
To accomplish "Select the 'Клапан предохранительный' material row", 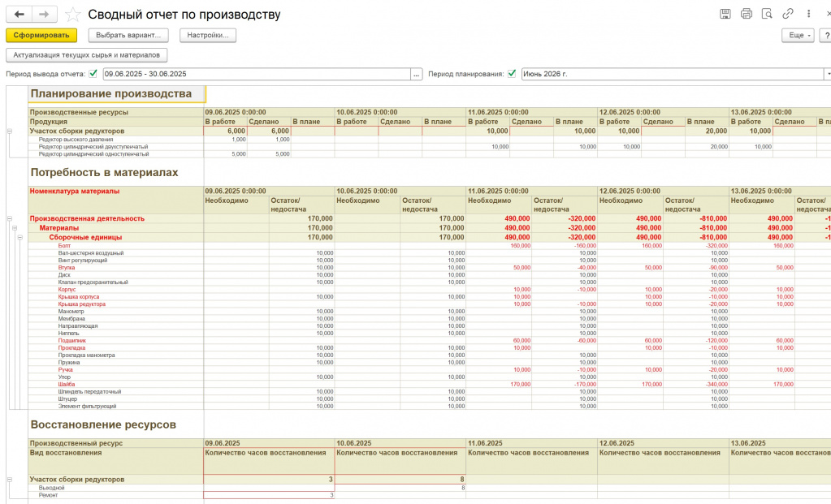I will [x=116, y=282].
